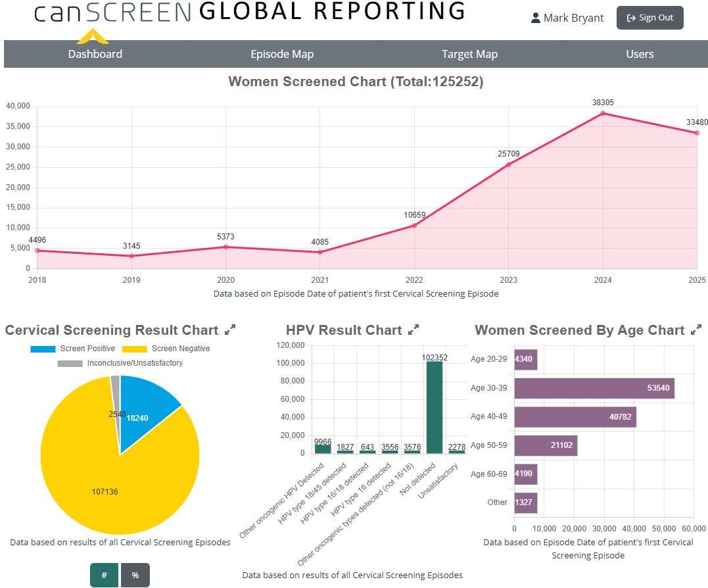Click the HPV type 16 detected bar 3556
Viewport: 708px width, 588px height.
[390, 452]
